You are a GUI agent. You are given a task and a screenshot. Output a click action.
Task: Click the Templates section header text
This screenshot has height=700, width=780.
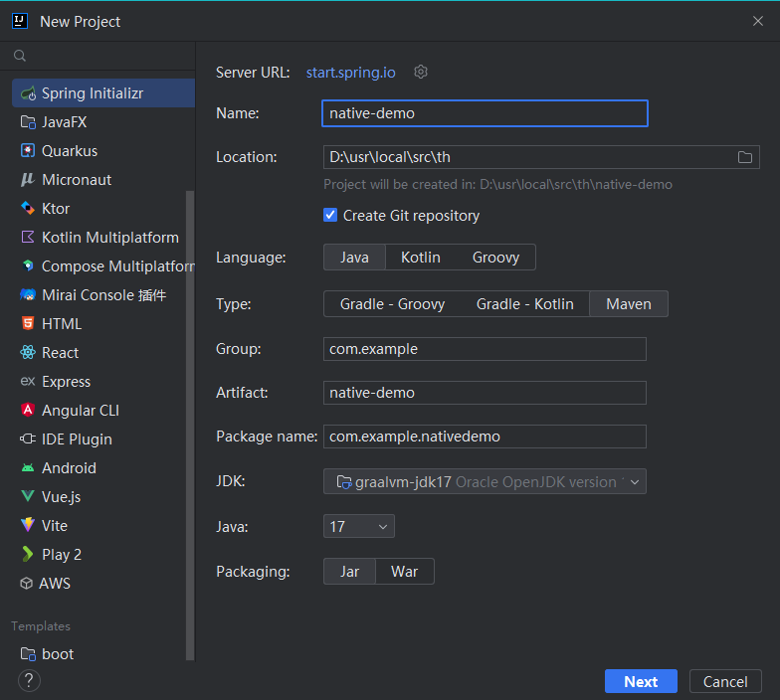coord(41,626)
